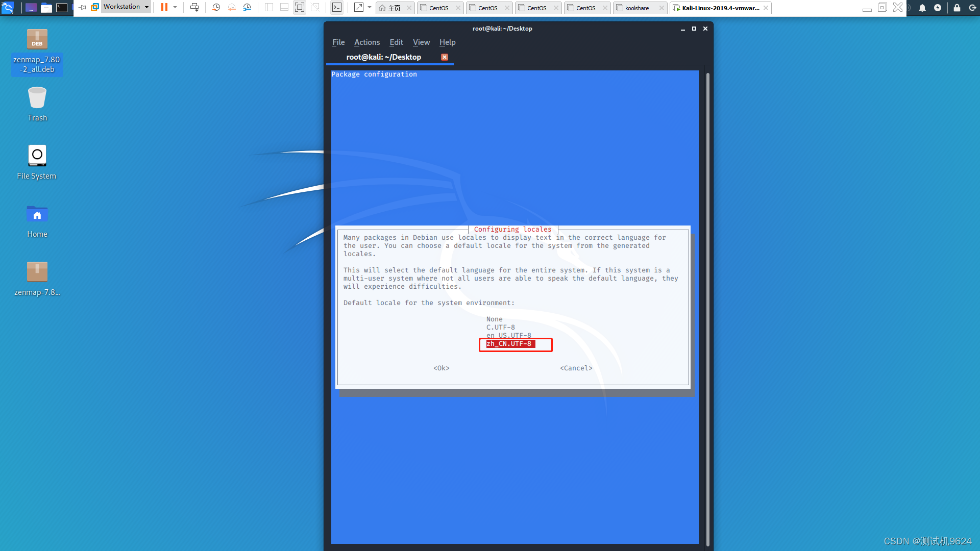Open the Kali applications menu
The image size is (980, 551).
(x=8, y=7)
